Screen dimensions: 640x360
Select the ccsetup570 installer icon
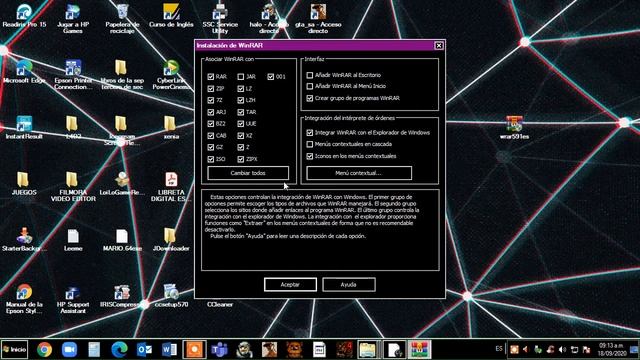pyautogui.click(x=171, y=296)
